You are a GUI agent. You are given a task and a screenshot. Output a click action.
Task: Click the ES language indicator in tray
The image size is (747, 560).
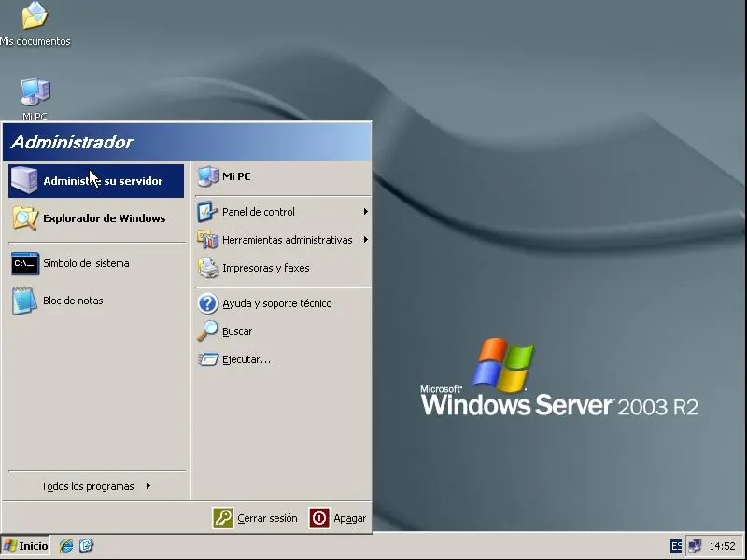[675, 546]
